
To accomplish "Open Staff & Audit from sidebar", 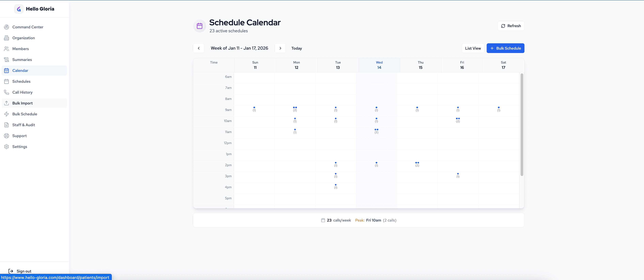I will (x=23, y=125).
